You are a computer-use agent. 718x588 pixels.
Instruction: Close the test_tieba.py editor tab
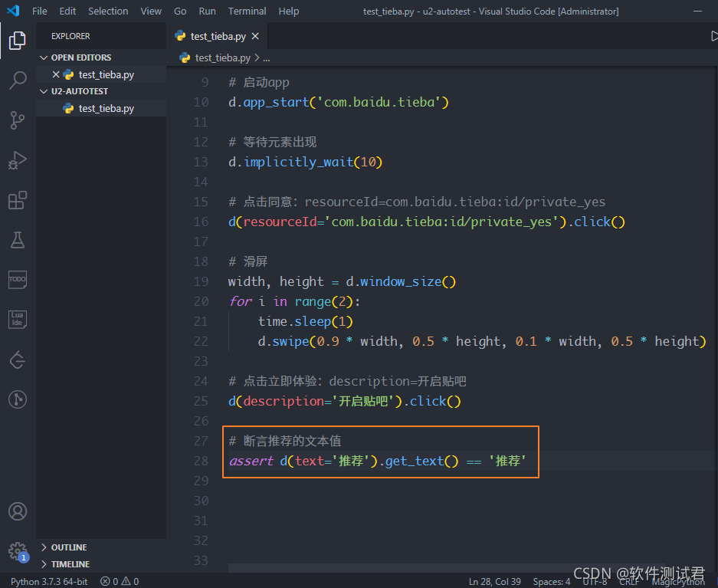tap(255, 36)
